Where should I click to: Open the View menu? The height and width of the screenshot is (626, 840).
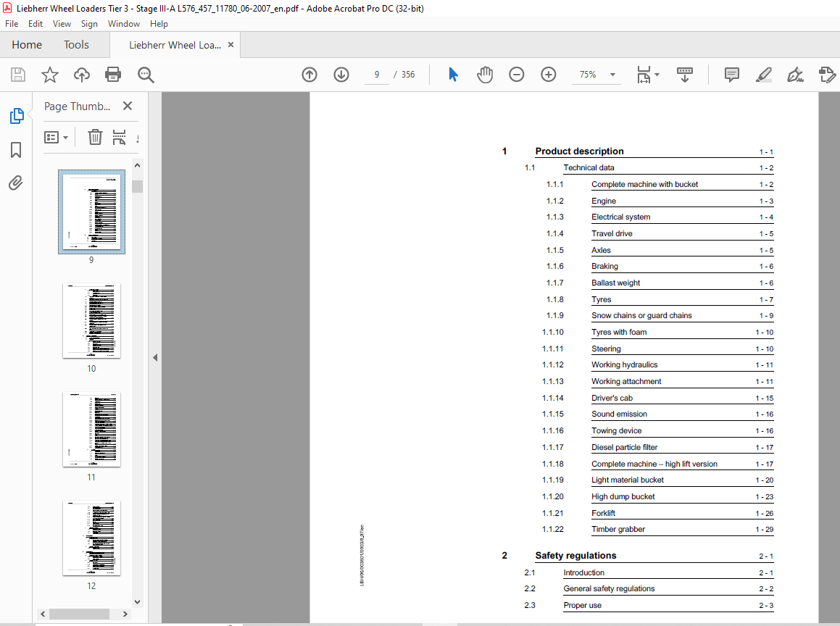click(x=62, y=24)
